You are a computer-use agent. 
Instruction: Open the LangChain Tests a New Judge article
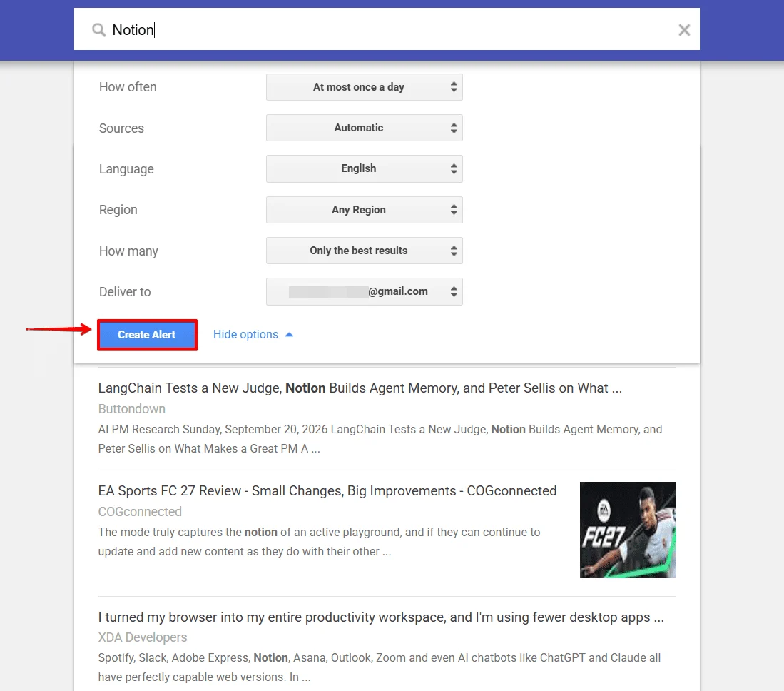(x=360, y=388)
